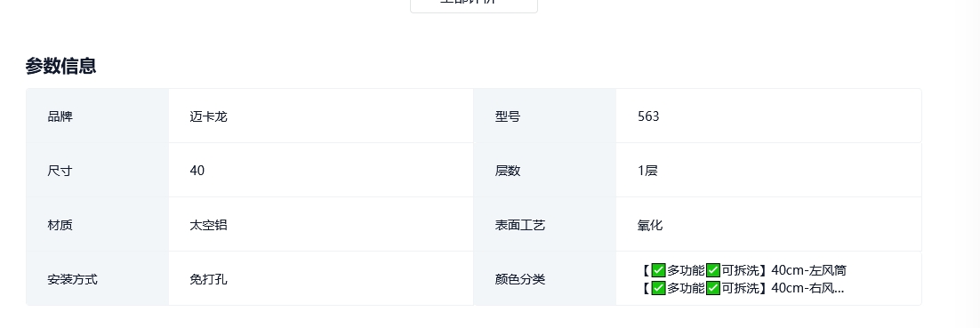The height and width of the screenshot is (328, 980).
Task: Select the 表面工艺 label cell
Action: click(x=545, y=225)
